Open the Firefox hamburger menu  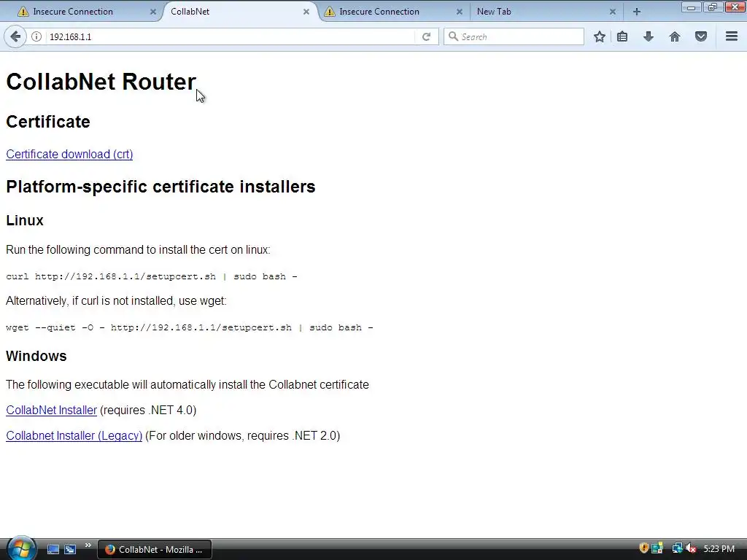[x=732, y=36]
